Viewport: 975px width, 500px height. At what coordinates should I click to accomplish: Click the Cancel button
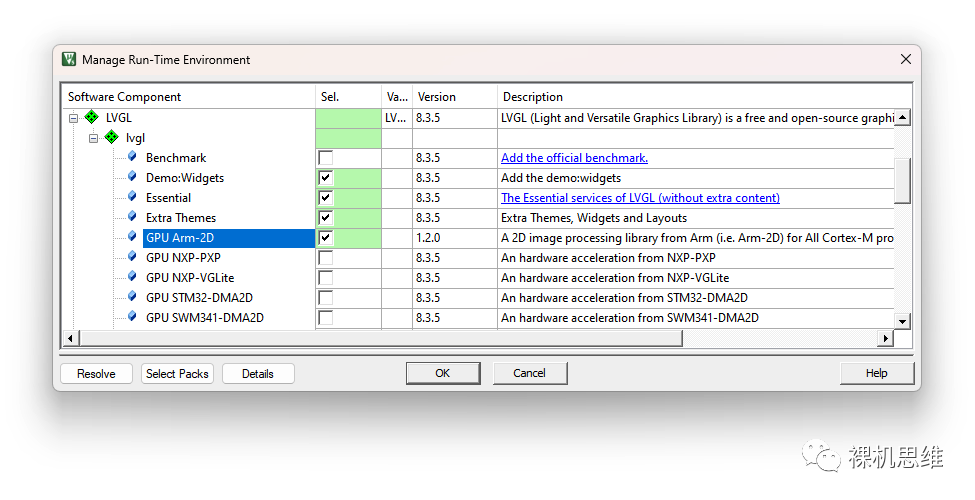tap(530, 373)
